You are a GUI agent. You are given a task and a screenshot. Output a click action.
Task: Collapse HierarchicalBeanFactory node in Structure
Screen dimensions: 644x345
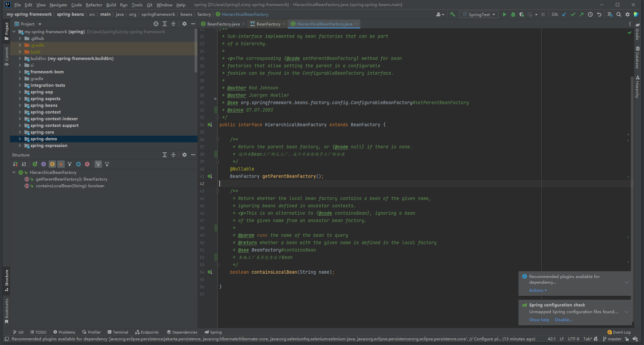(x=14, y=172)
